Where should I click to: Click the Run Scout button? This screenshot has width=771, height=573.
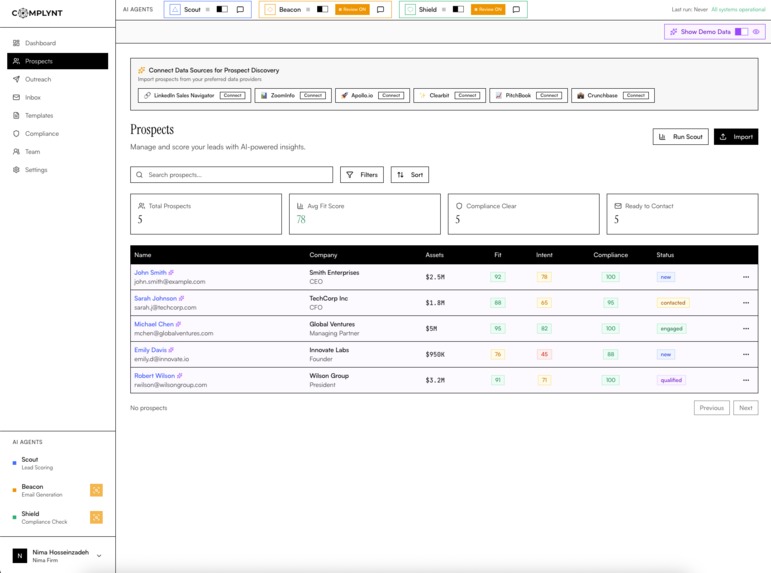pos(681,137)
